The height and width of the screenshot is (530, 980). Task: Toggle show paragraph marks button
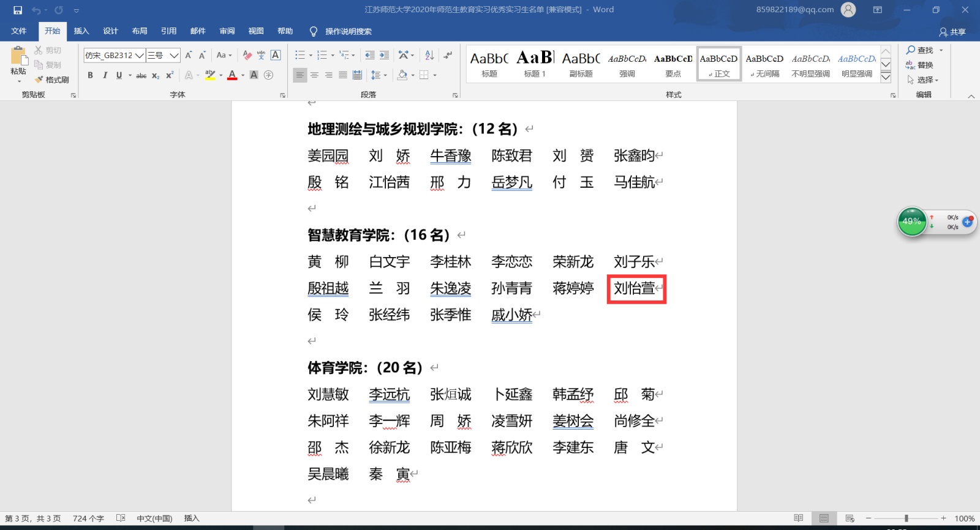448,55
